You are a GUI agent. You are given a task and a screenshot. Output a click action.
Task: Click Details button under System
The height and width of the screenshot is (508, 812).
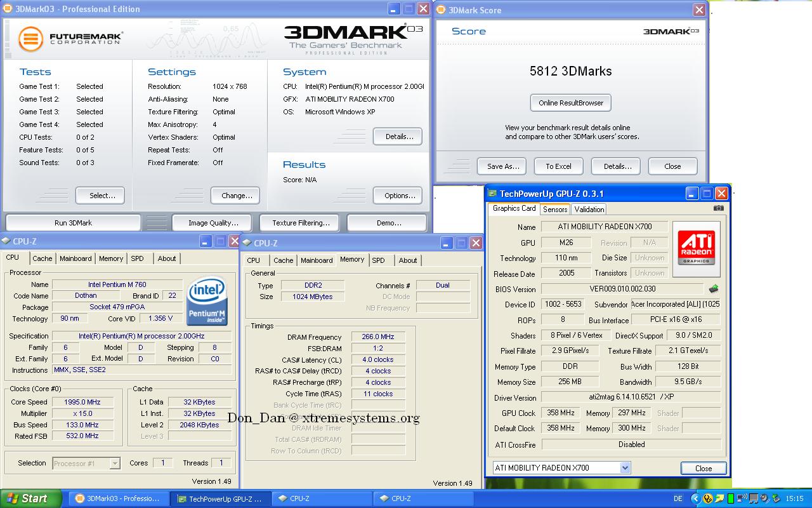(399, 137)
